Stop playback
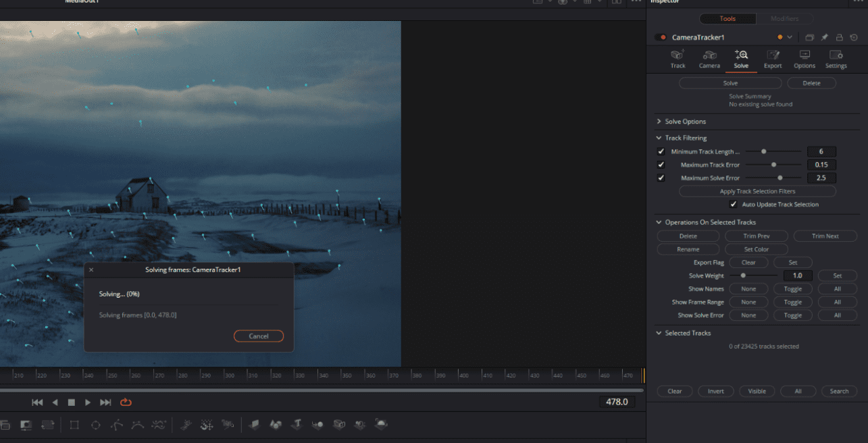The width and height of the screenshot is (868, 443). (x=71, y=402)
